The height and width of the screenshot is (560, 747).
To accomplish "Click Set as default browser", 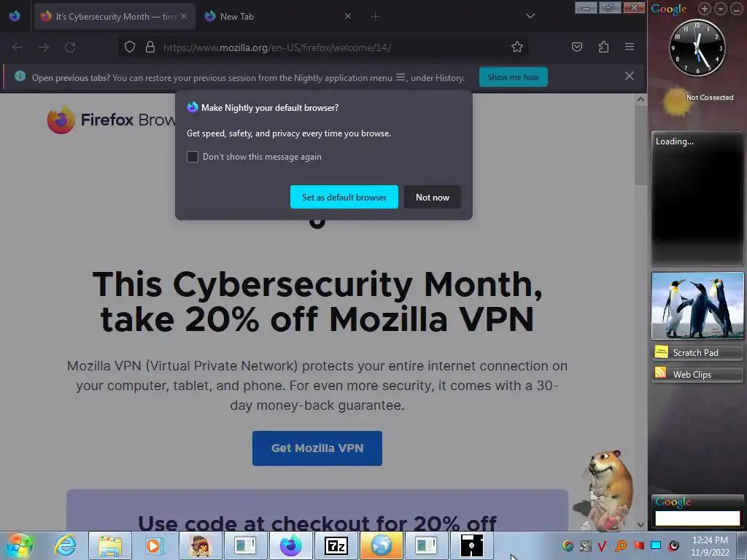I will coord(344,197).
